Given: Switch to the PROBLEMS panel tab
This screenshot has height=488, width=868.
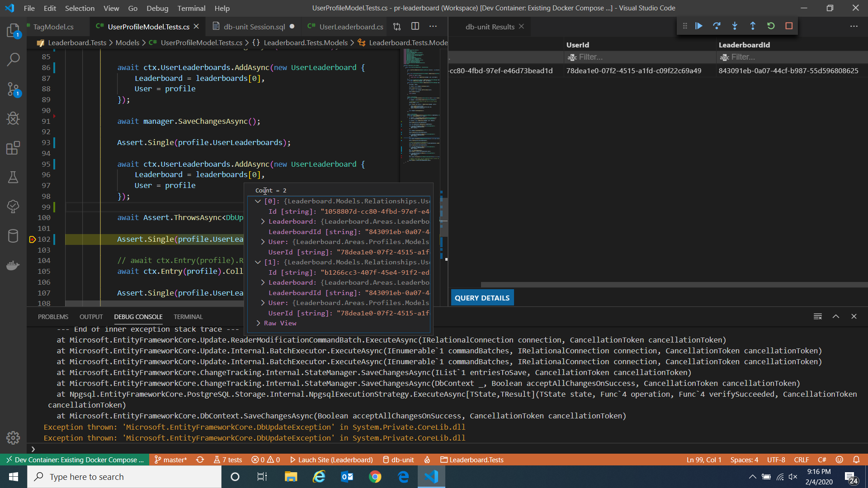Looking at the screenshot, I should 53,317.
